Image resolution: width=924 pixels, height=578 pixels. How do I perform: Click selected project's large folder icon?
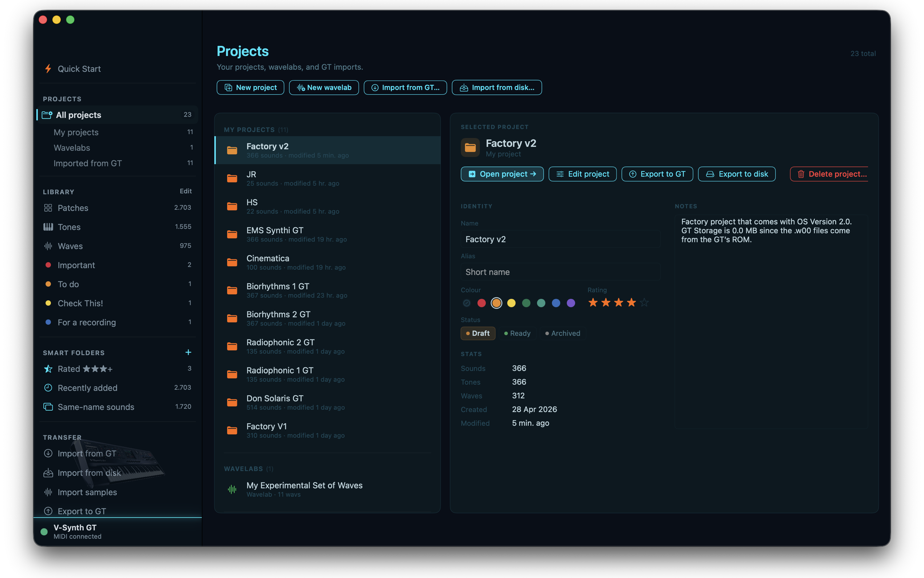tap(470, 148)
